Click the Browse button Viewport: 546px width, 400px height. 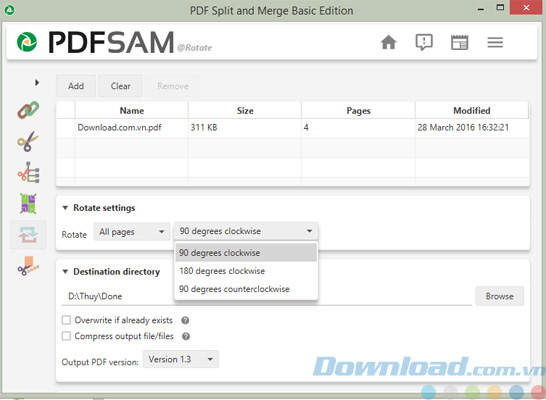[x=500, y=296]
